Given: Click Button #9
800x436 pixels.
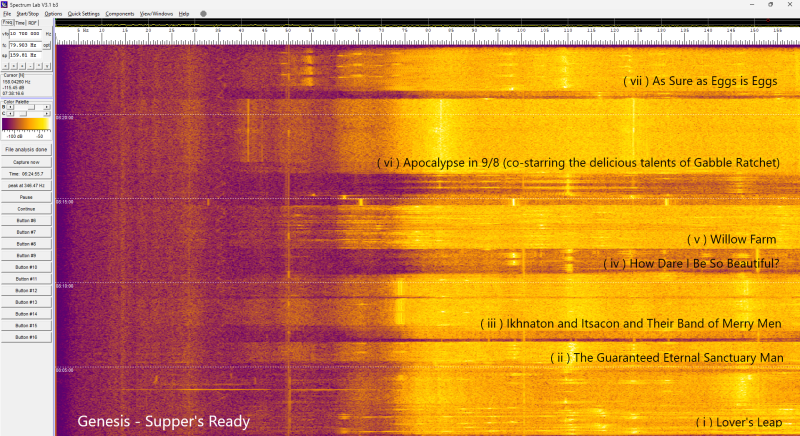Looking at the screenshot, I should 26,255.
